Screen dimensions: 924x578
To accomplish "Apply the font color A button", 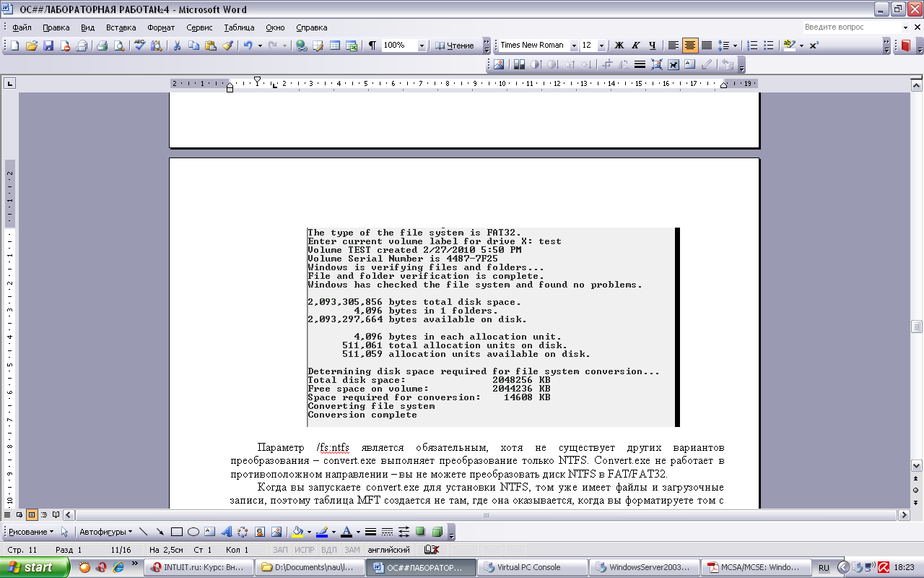I will pos(346,532).
